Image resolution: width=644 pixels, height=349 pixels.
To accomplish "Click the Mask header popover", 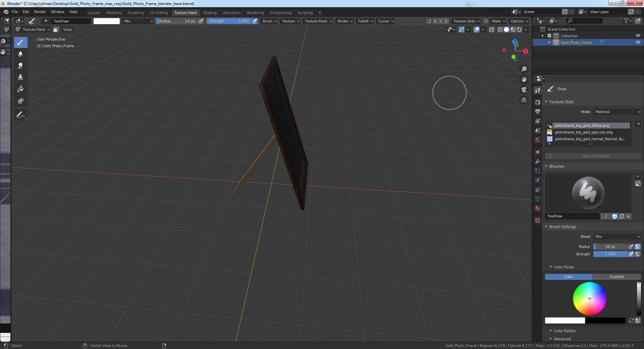I will coord(498,21).
